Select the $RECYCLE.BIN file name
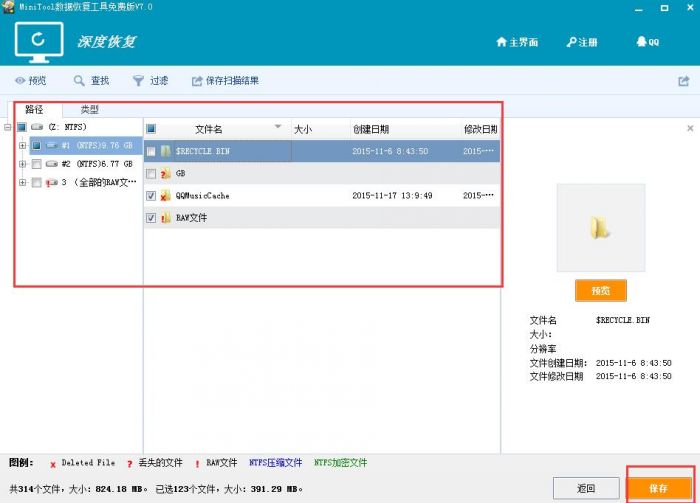Viewport: 700px width, 503px height. click(x=203, y=151)
